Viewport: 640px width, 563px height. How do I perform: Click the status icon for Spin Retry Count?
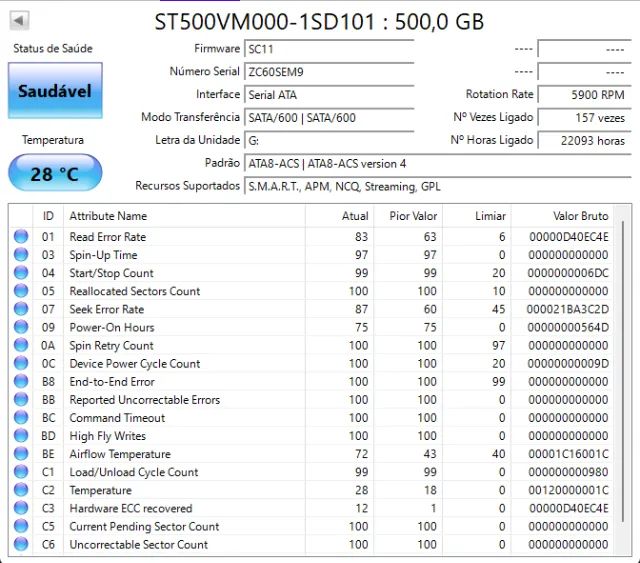click(21, 345)
